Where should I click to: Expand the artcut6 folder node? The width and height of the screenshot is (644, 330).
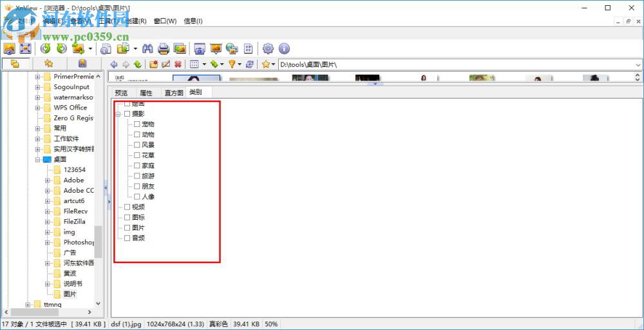coord(47,201)
